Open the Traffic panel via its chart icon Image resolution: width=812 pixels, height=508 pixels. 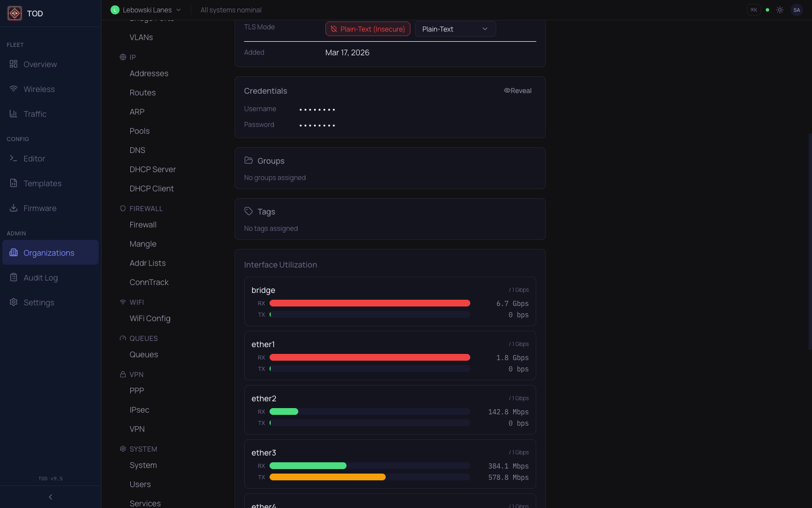(x=14, y=114)
